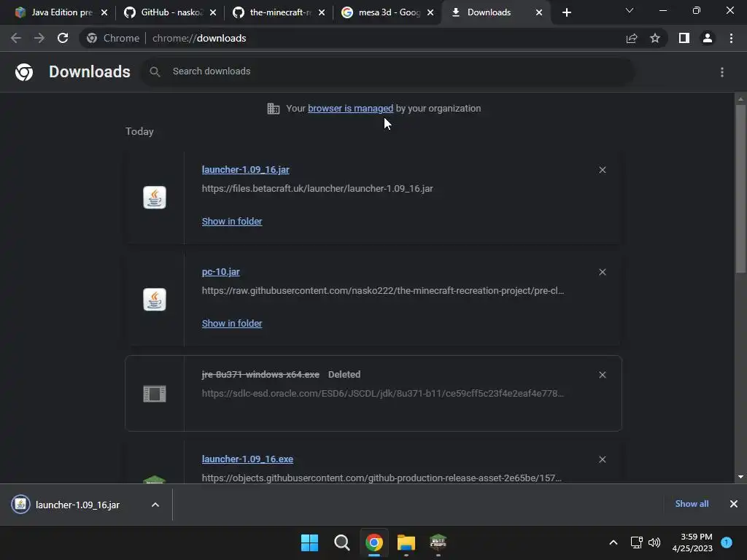Image resolution: width=747 pixels, height=560 pixels.
Task: Expand options for launcher-1.09_16.jar shelf item
Action: click(x=155, y=505)
